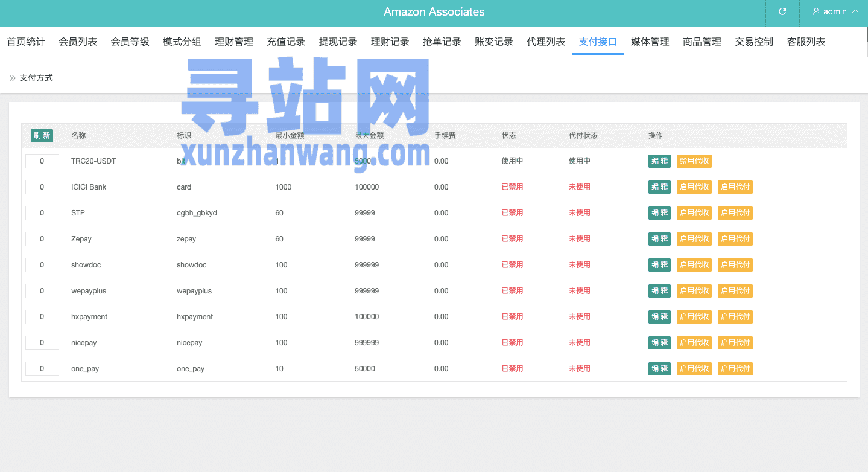Click the sort order field for wepayplus
This screenshot has height=472, width=868.
click(x=42, y=291)
